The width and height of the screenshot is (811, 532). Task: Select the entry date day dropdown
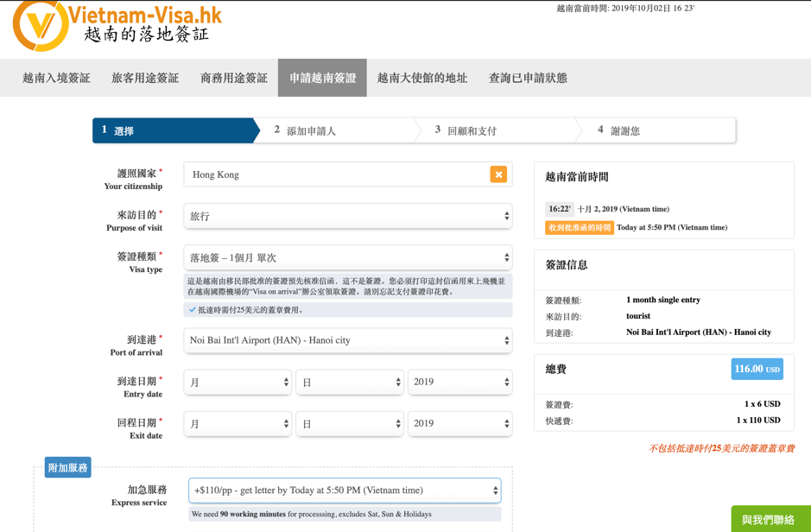[x=349, y=382]
